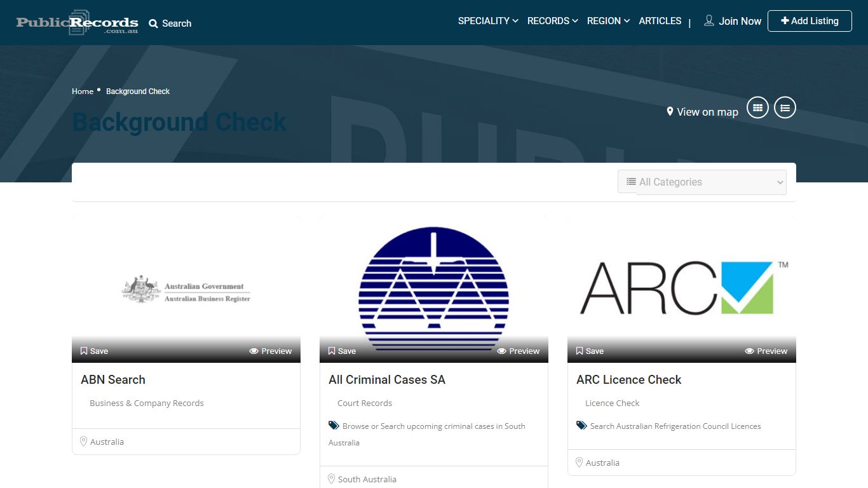The image size is (868, 488).
Task: Click the Court Records category
Action: tap(365, 403)
